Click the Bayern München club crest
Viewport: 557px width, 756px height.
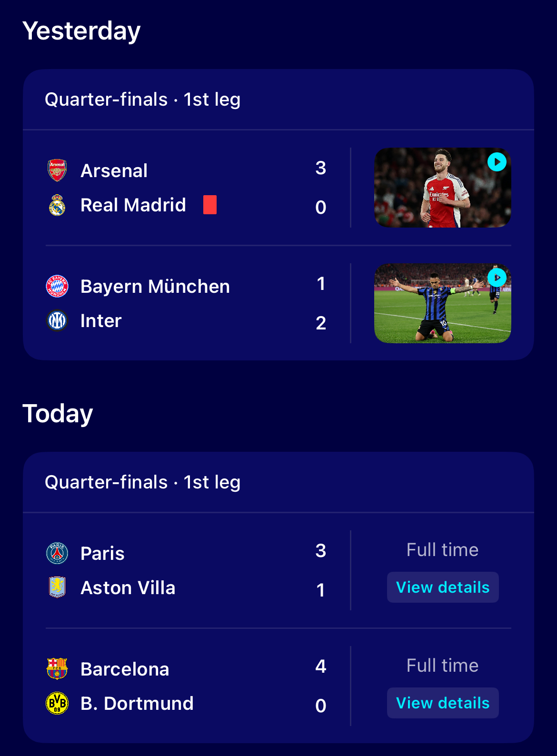[x=57, y=286]
